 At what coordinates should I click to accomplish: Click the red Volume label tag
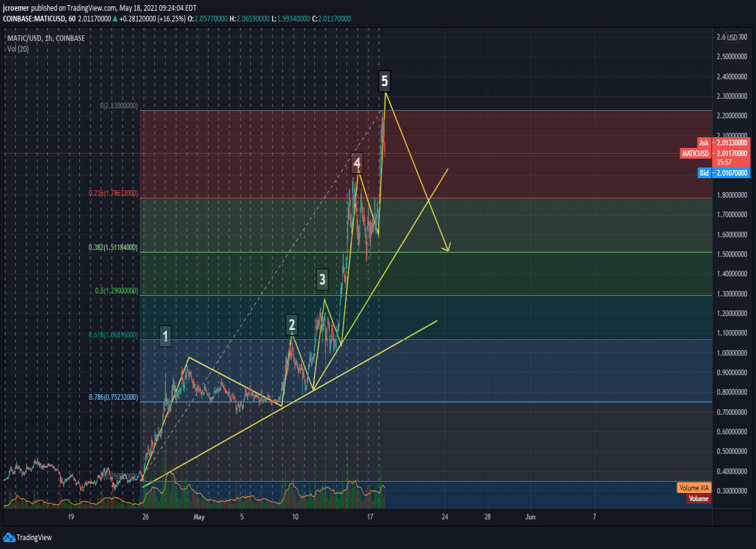click(698, 499)
